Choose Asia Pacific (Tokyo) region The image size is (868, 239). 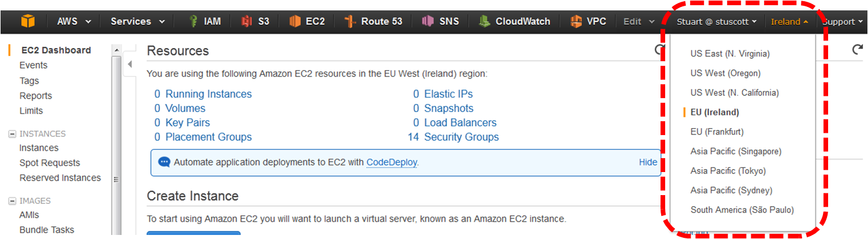(x=728, y=171)
